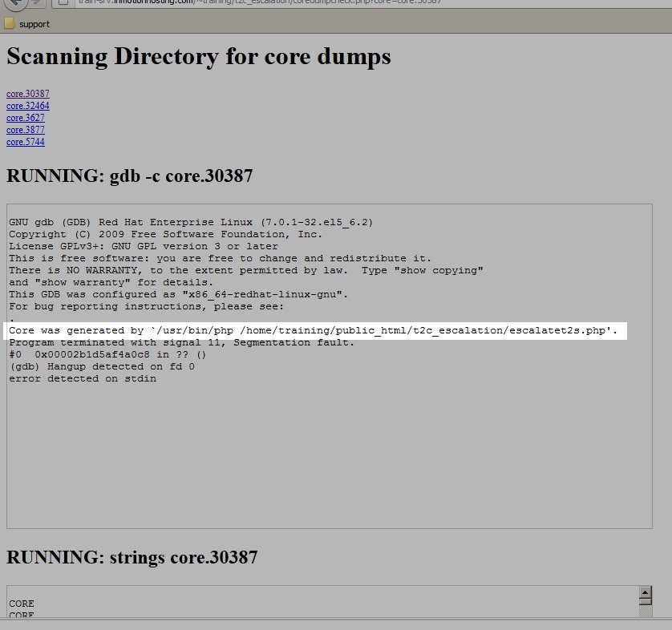Click the core.5744 link

click(26, 142)
